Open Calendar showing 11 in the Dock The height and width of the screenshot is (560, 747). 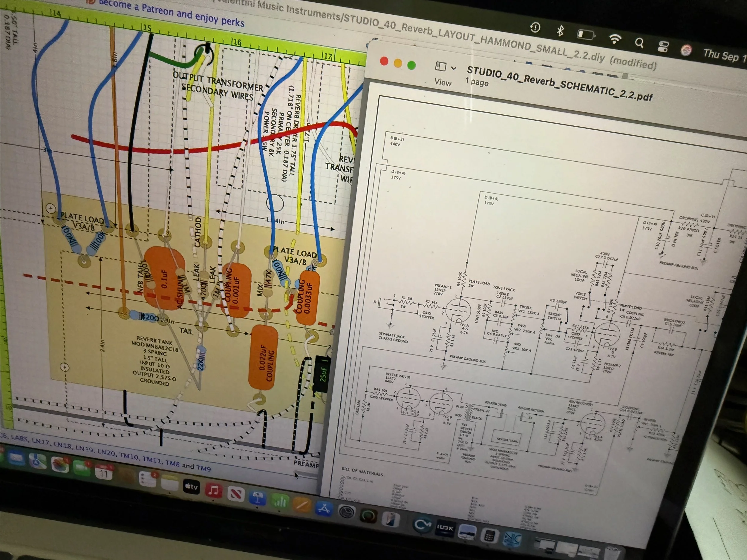(103, 472)
